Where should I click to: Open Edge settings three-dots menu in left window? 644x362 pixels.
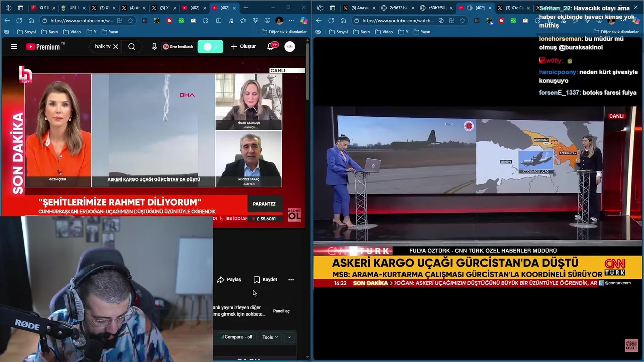click(291, 21)
